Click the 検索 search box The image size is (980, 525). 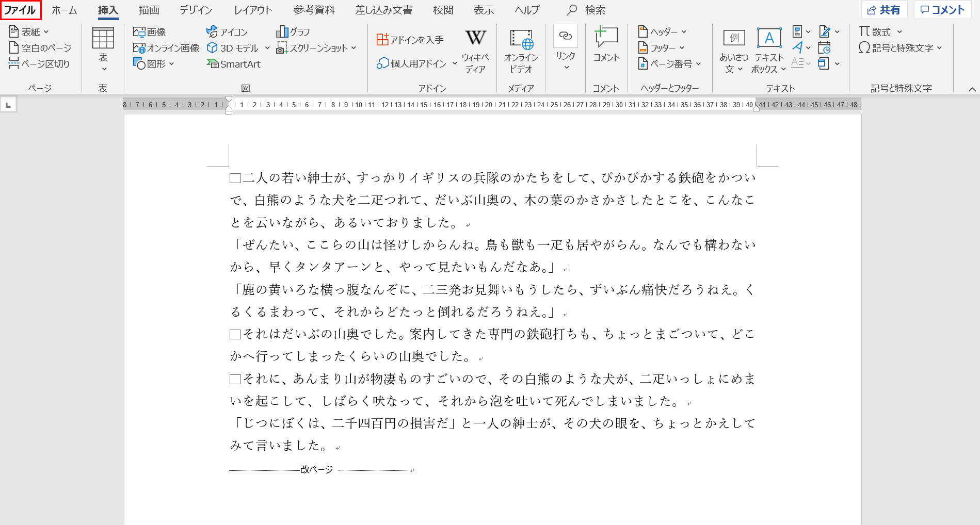587,10
